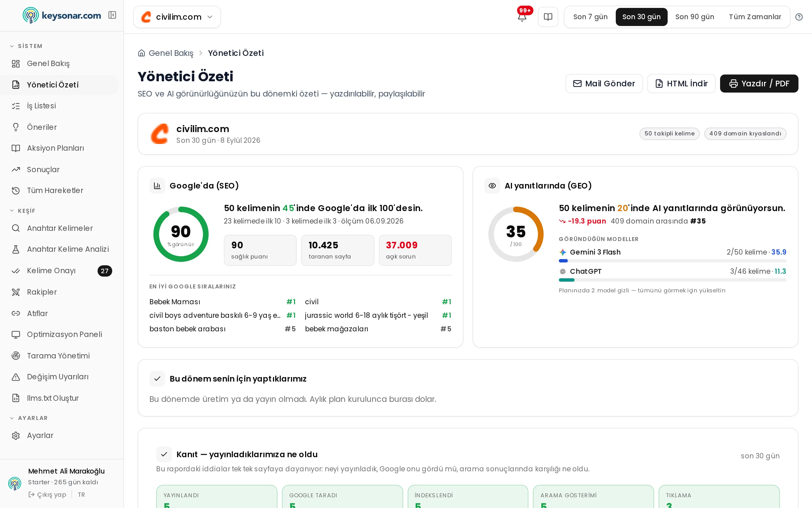812x508 pixels.
Task: Click the Anahtar Kelime Analizi flask icon
Action: coord(16,249)
